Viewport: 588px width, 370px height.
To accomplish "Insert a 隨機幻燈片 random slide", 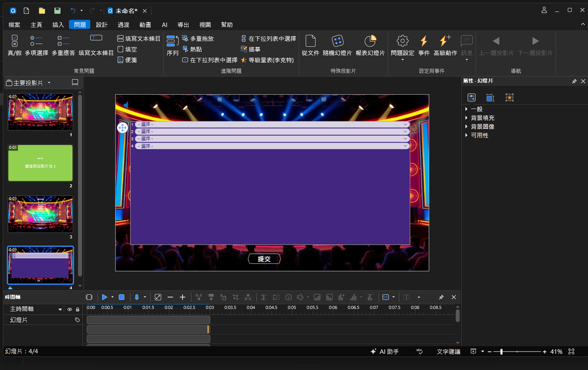I will 337,46.
